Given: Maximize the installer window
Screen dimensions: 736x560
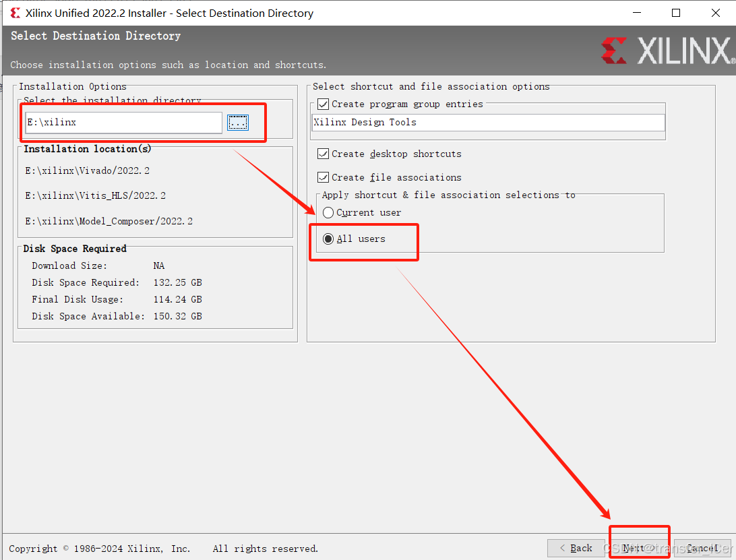Looking at the screenshot, I should pos(676,13).
